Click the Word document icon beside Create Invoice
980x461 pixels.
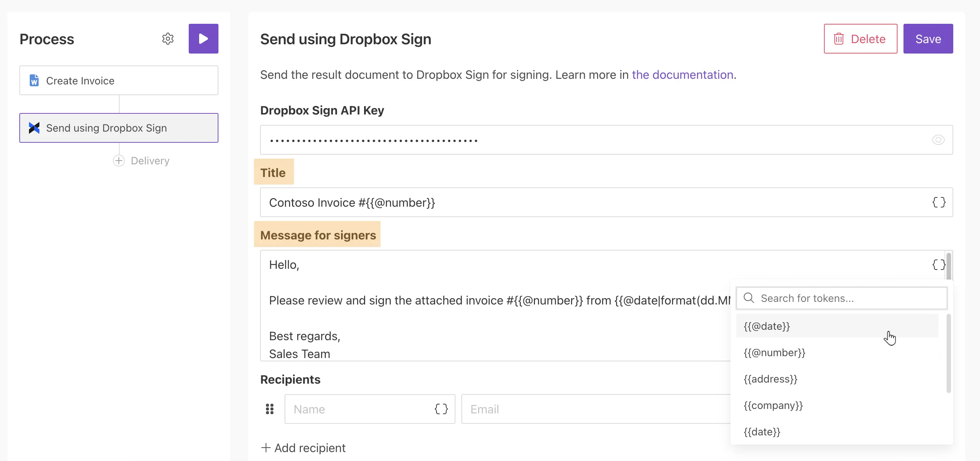(x=34, y=80)
